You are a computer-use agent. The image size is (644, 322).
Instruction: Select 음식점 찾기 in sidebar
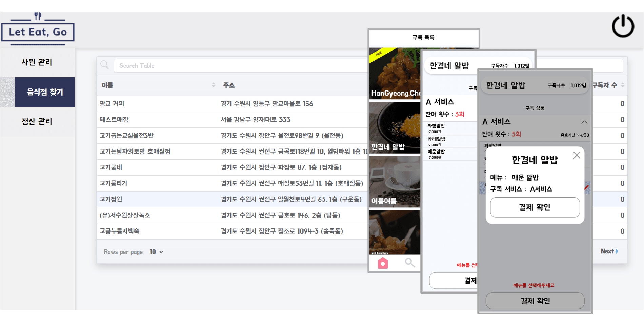coord(45,92)
